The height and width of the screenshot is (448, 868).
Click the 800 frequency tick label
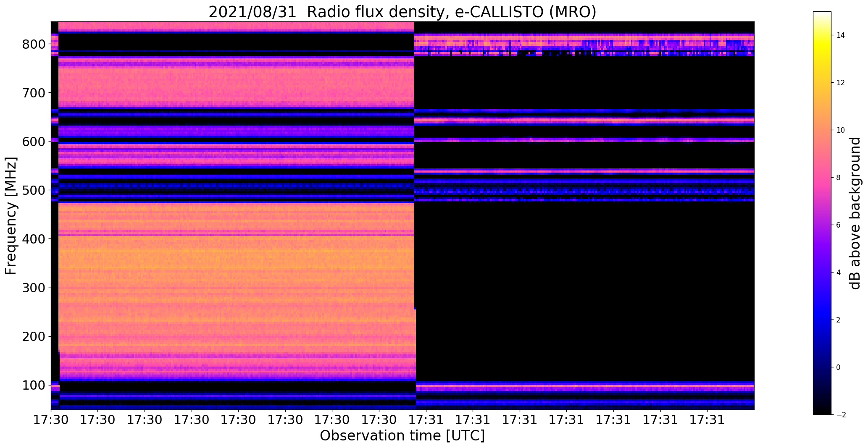(x=34, y=44)
